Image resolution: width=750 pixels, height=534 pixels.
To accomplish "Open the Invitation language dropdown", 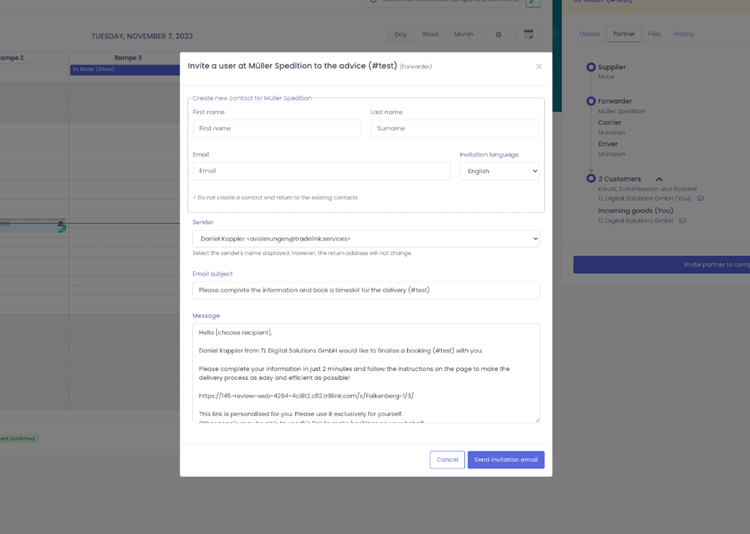I will point(499,171).
